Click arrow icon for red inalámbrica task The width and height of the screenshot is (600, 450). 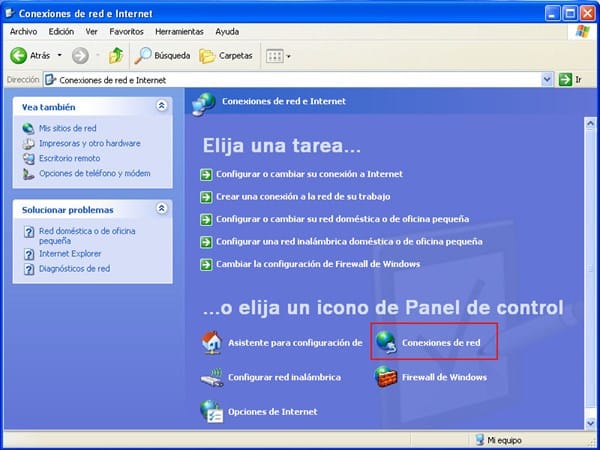(x=206, y=242)
